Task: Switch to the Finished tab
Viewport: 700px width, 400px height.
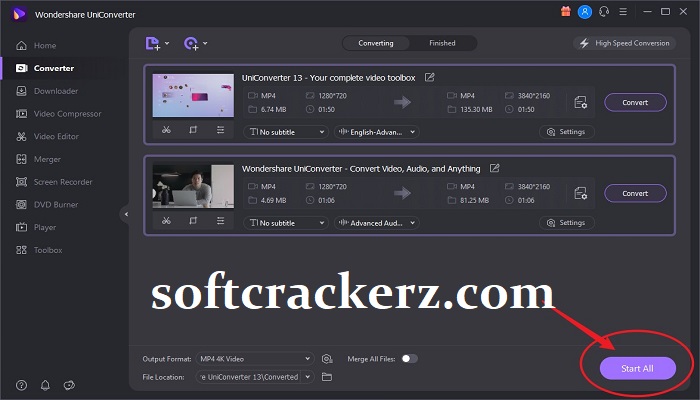Action: 442,43
